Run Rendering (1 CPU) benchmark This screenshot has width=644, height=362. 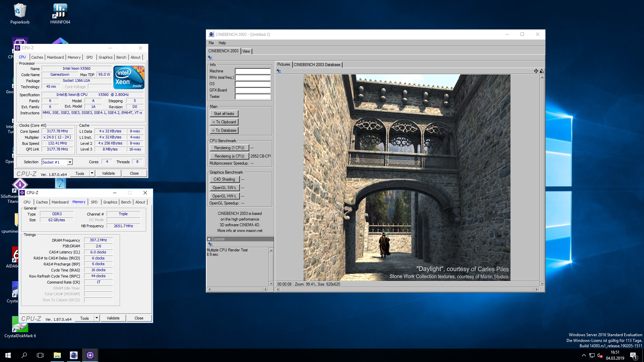click(229, 148)
